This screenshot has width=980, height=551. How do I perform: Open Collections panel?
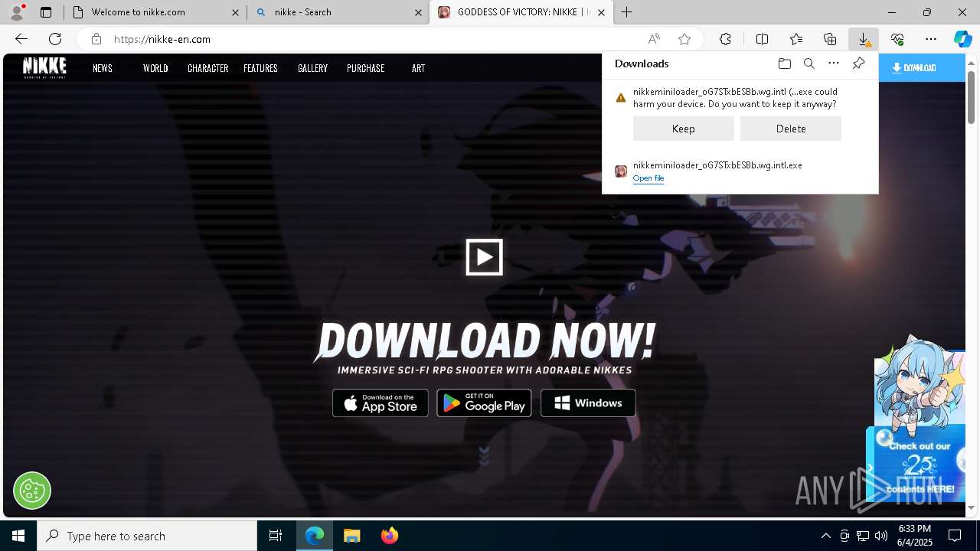pyautogui.click(x=830, y=39)
